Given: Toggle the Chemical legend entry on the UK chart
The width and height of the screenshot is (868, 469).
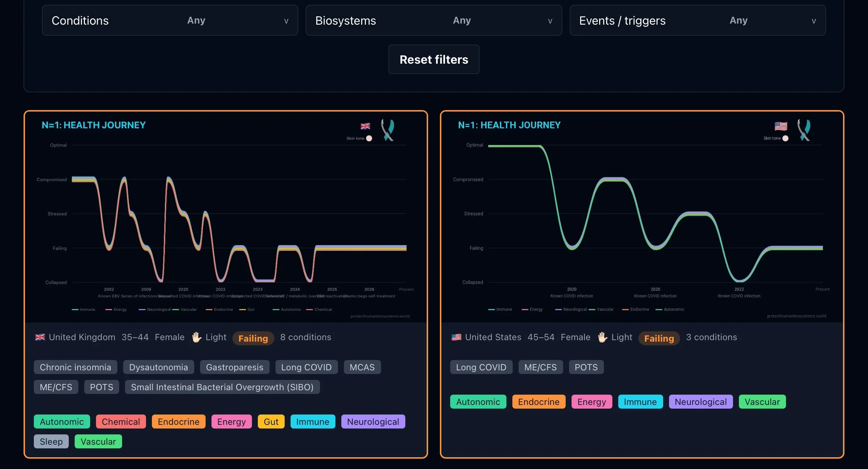Looking at the screenshot, I should pos(319,310).
